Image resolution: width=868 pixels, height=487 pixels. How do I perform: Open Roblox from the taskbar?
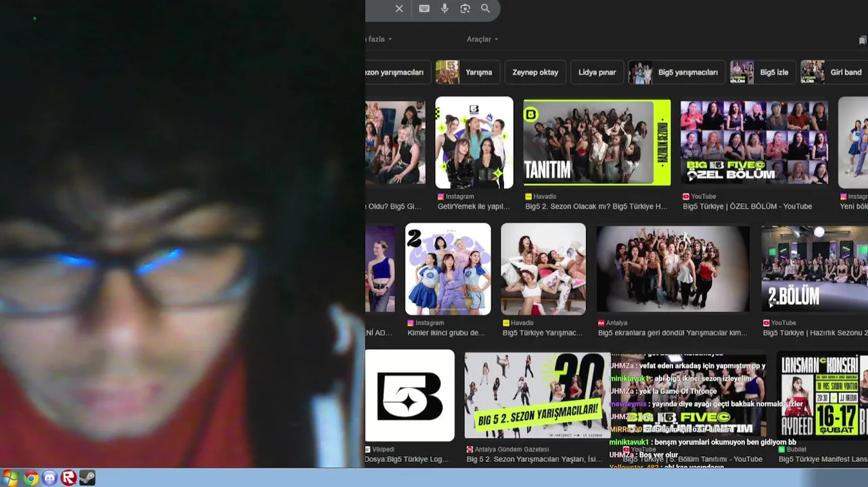[x=68, y=478]
